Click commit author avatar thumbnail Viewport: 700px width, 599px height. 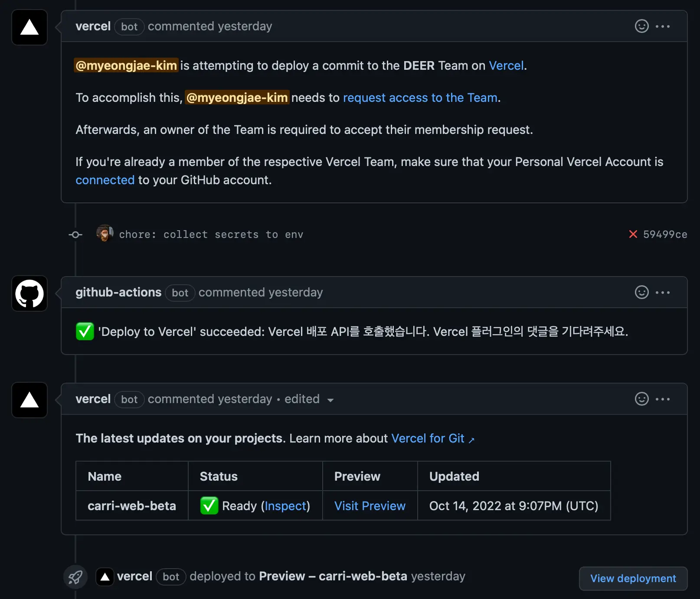[x=105, y=234]
